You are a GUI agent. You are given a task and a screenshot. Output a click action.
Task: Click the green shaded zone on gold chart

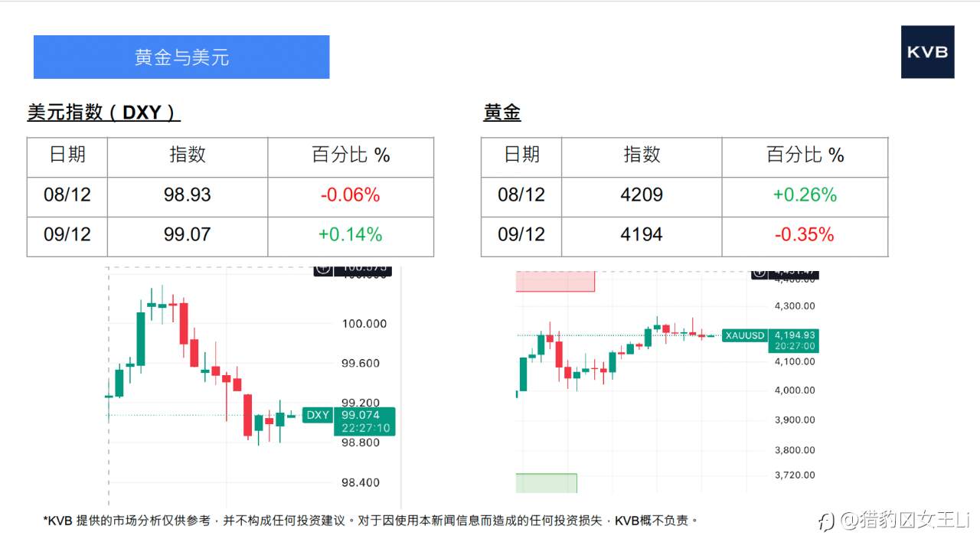[x=546, y=483]
